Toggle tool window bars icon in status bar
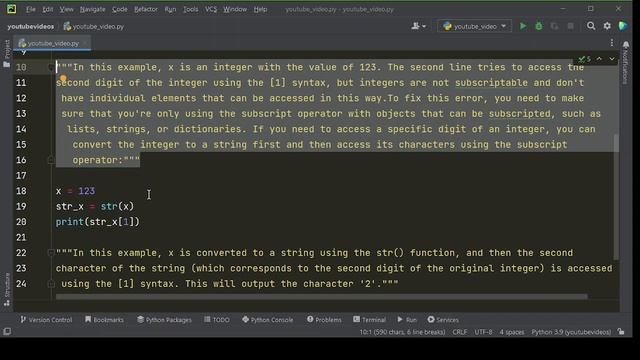This screenshot has height=360, width=640. [7, 332]
